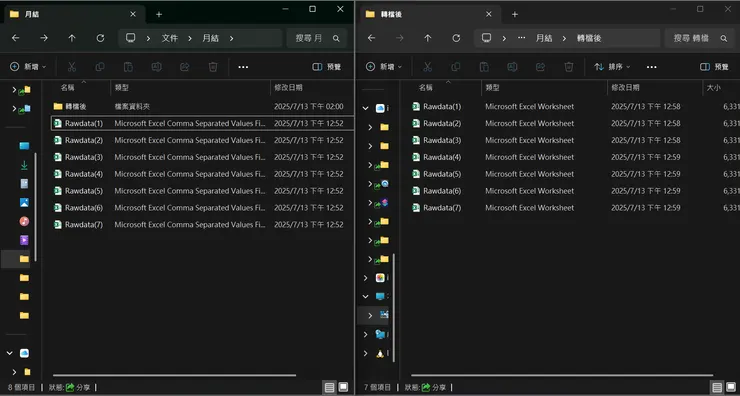Viewport: 740px width, 396px height.
Task: Open 排序 sort dropdown in right window
Action: (x=612, y=67)
